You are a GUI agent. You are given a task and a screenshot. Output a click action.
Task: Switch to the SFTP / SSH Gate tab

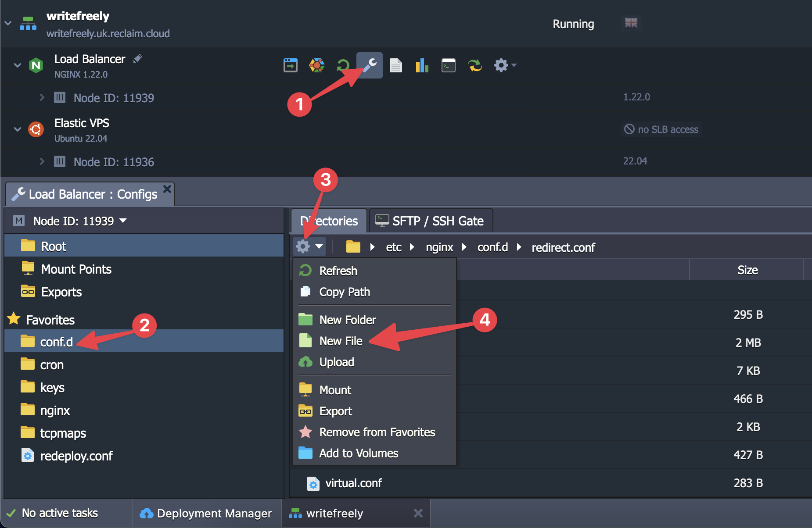(x=431, y=221)
